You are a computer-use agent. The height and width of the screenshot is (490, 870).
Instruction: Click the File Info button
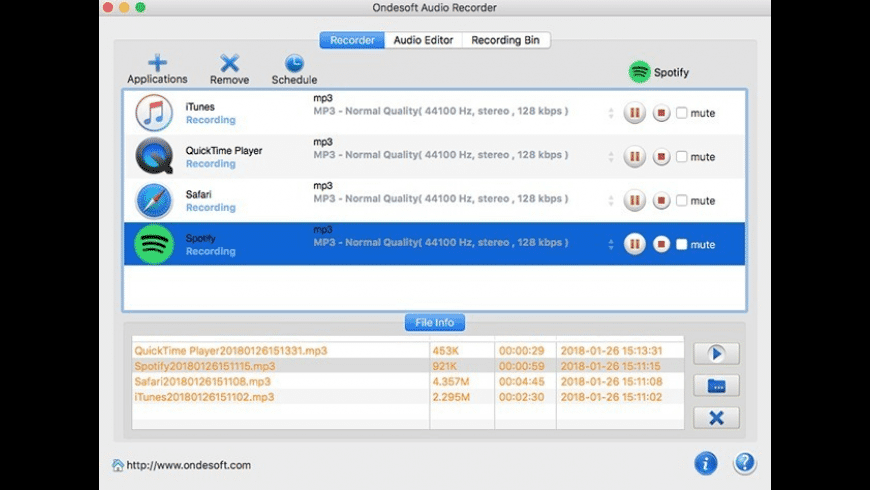(434, 322)
